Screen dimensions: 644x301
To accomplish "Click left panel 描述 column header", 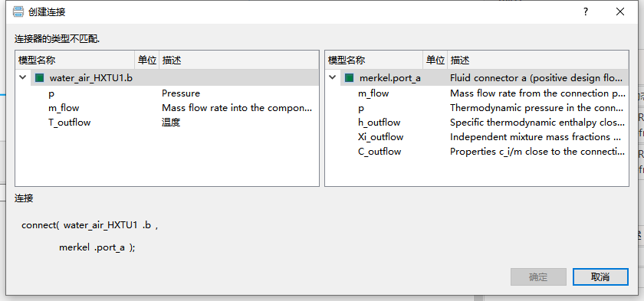I will pos(239,61).
